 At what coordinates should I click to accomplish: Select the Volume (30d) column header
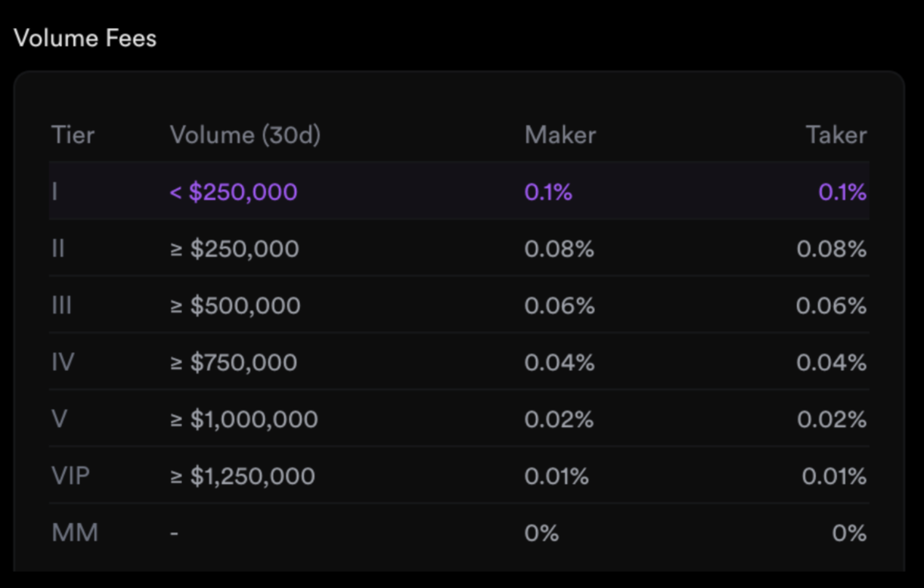pyautogui.click(x=245, y=135)
